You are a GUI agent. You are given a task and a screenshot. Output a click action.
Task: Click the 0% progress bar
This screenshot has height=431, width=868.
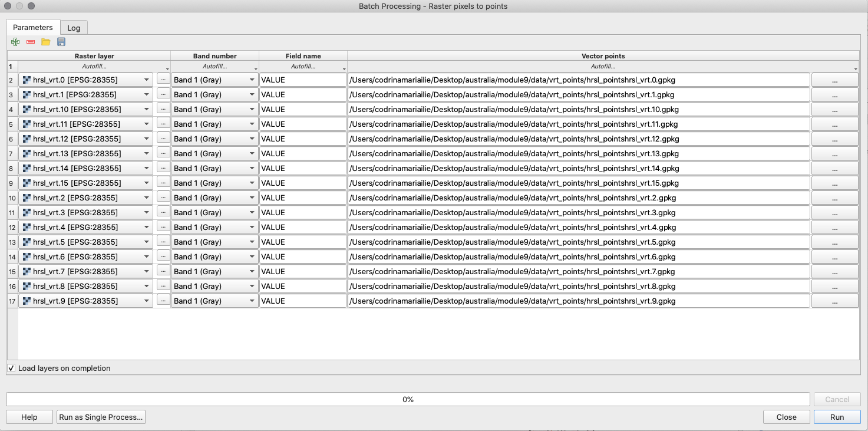pos(408,399)
